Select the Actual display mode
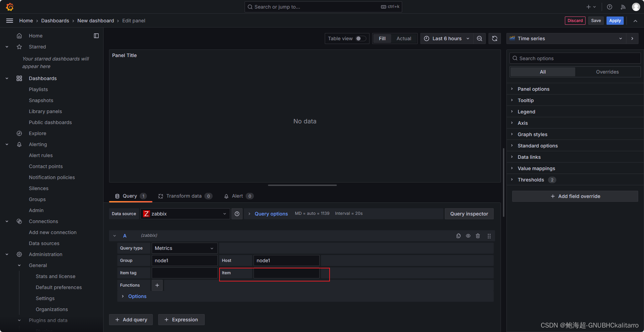Screen dimensions: 644x332 click(x=404, y=38)
